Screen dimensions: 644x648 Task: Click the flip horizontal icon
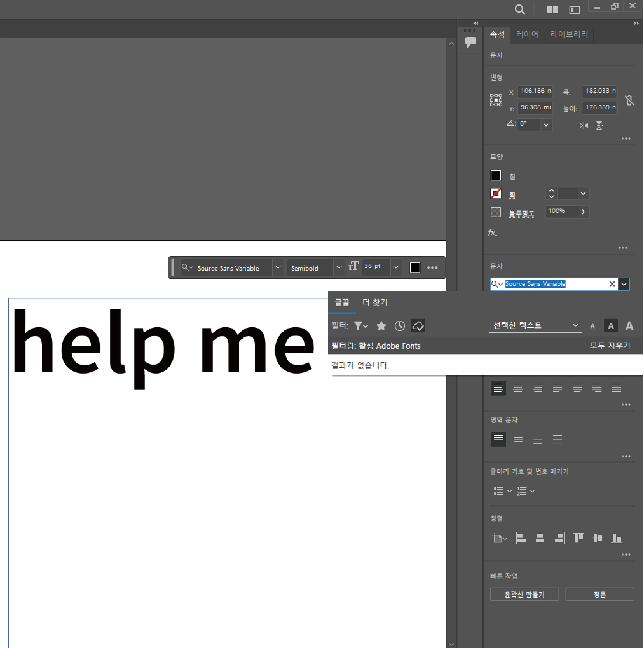pyautogui.click(x=583, y=126)
